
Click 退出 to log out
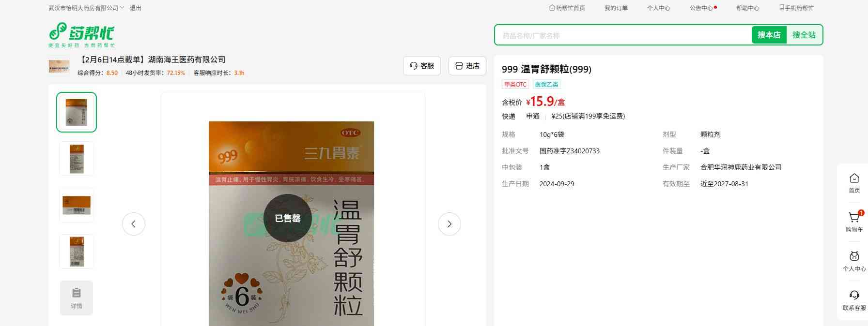coord(136,8)
